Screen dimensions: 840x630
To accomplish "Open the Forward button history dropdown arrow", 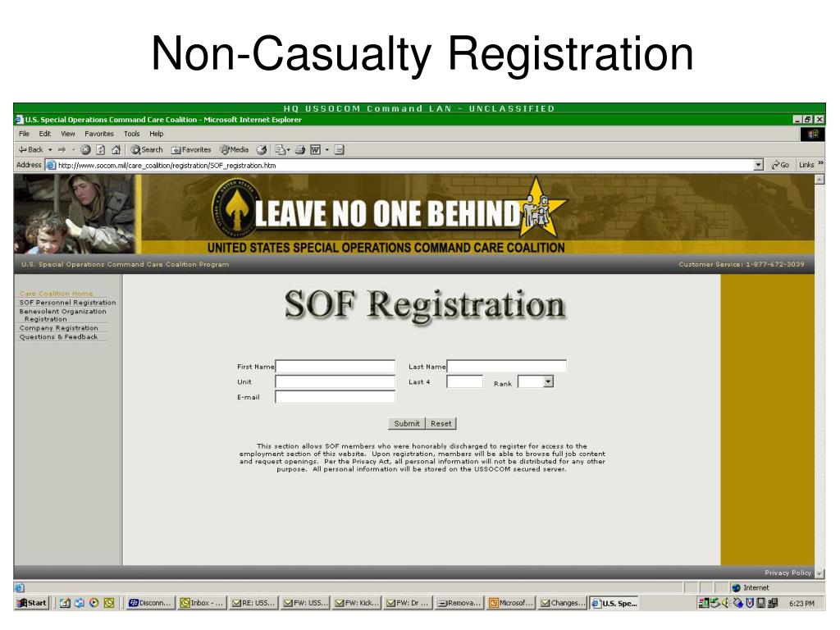I will pos(73,150).
